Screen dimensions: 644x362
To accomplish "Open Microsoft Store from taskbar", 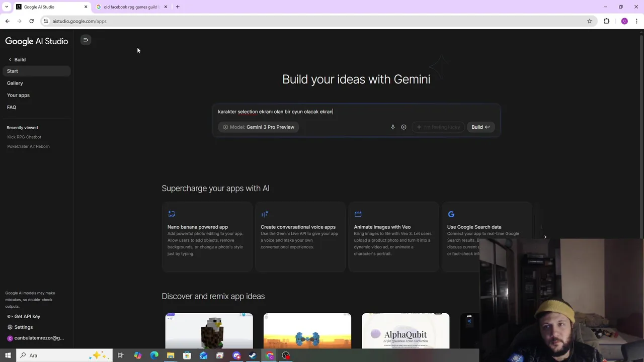I will (187, 355).
